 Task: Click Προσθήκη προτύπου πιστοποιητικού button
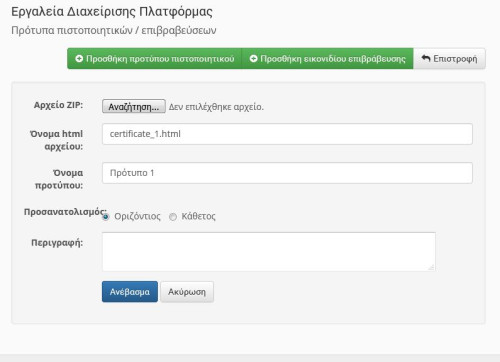(x=154, y=59)
